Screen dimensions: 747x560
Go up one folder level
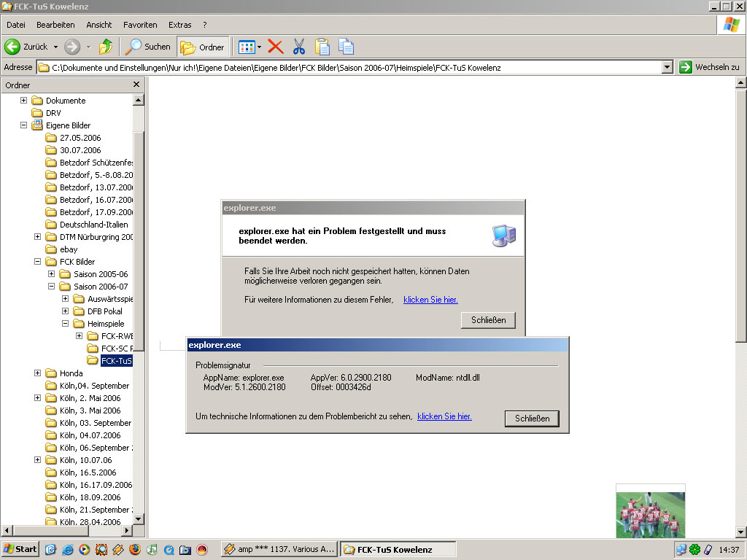[x=106, y=47]
